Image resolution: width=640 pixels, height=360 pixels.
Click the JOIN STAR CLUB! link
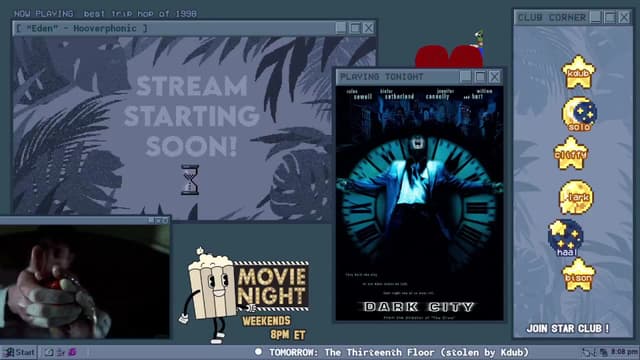(x=568, y=329)
